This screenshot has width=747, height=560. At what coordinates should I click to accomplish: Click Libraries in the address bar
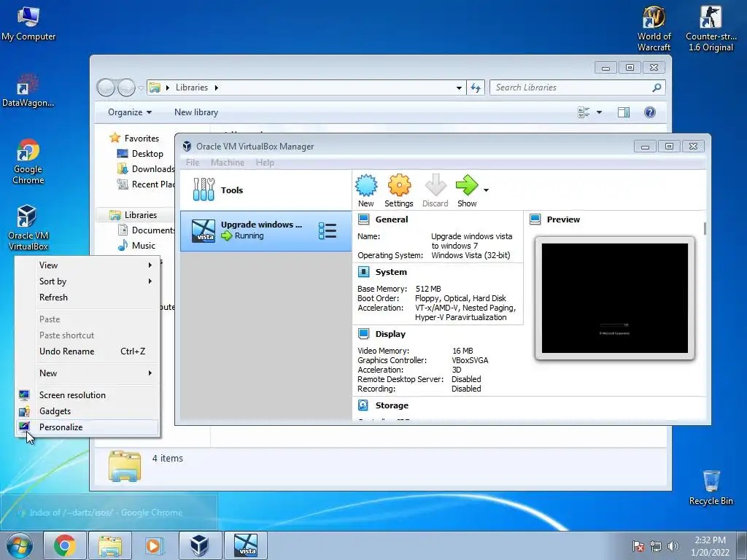[192, 87]
